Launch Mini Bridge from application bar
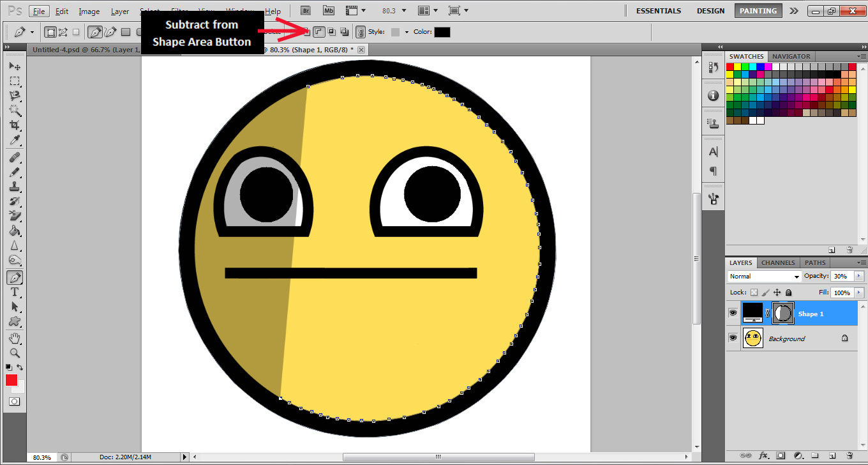Viewport: 868px width, 465px height. tap(329, 11)
